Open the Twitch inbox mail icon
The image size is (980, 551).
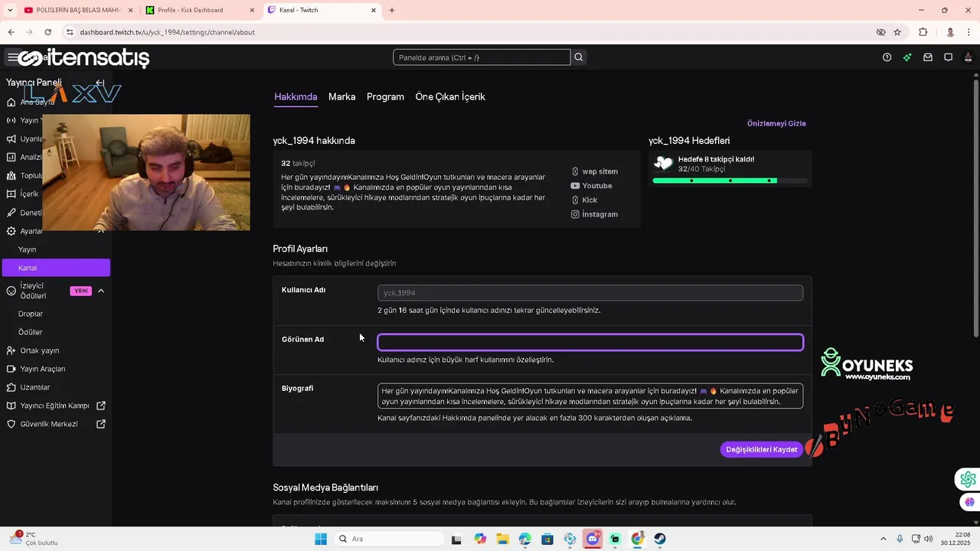coord(928,57)
